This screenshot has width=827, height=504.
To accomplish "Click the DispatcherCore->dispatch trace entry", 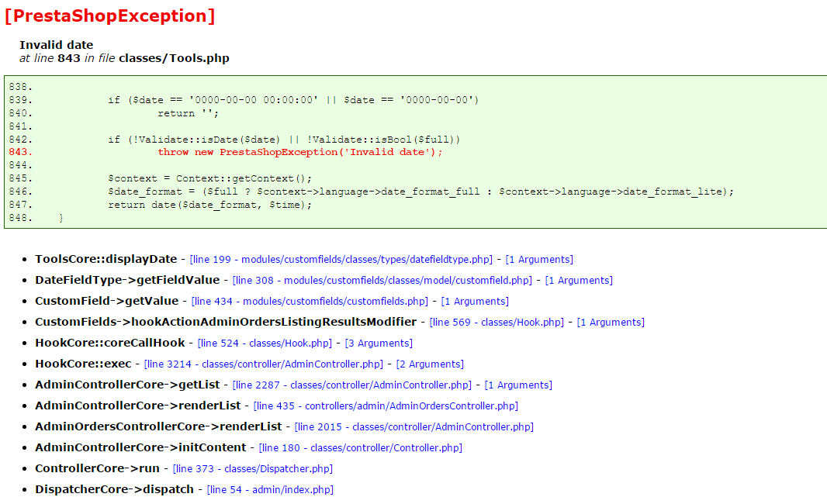I will 115,489.
